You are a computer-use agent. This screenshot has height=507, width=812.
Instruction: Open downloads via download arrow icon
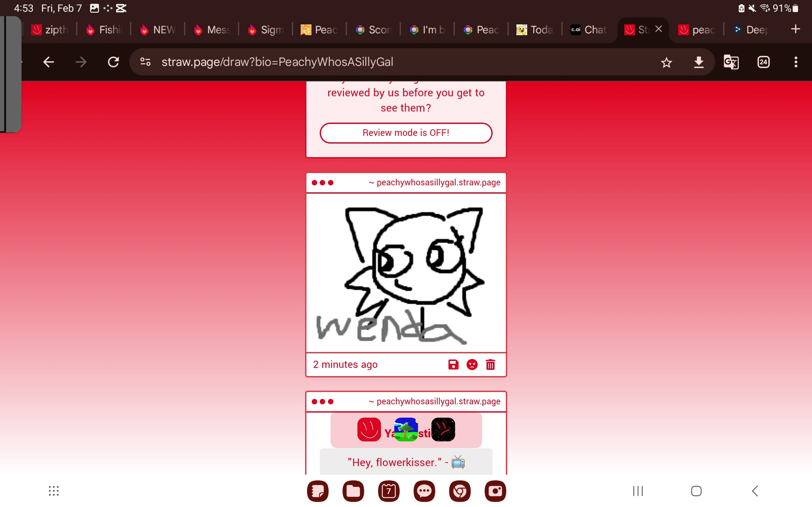[x=698, y=62]
